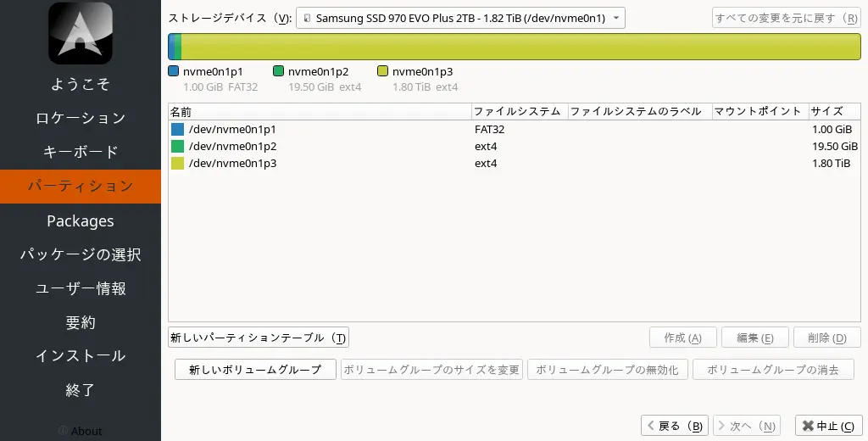Open the ユーザー情報 step
The image size is (868, 441).
click(x=81, y=288)
